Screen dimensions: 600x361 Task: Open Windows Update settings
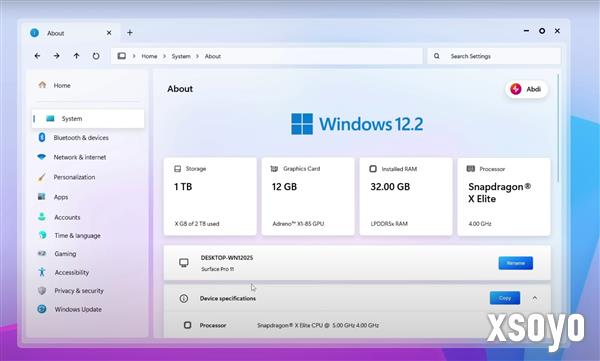(x=88, y=309)
